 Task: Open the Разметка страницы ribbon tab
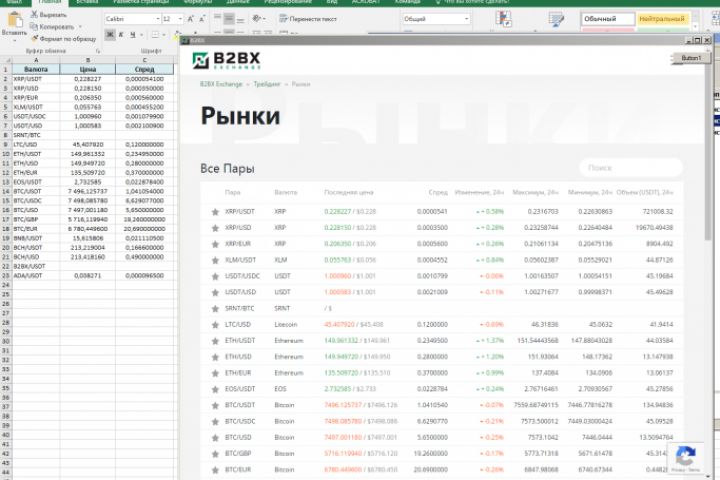point(141,2)
